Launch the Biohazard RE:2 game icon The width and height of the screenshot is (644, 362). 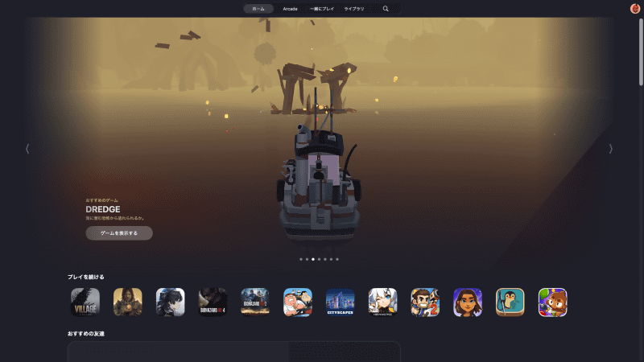click(255, 302)
